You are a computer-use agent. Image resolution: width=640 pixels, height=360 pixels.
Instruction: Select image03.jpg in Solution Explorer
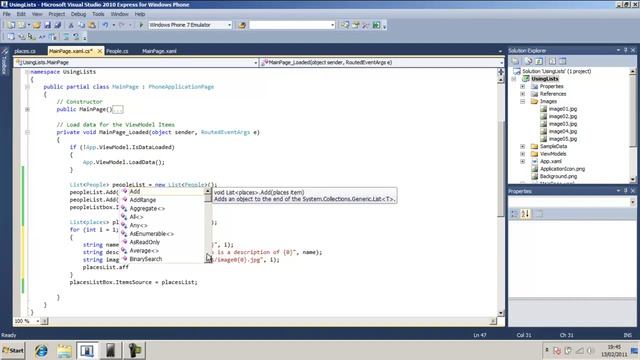point(562,124)
